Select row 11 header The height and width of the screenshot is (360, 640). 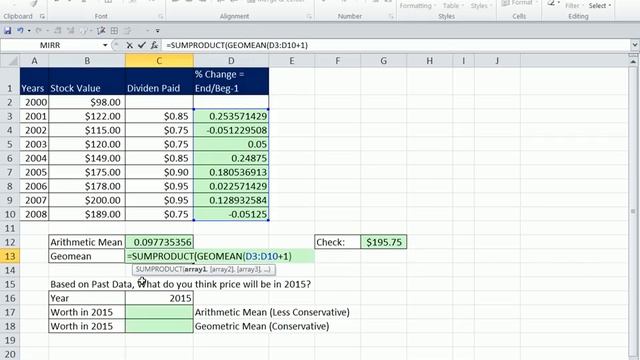coord(10,228)
